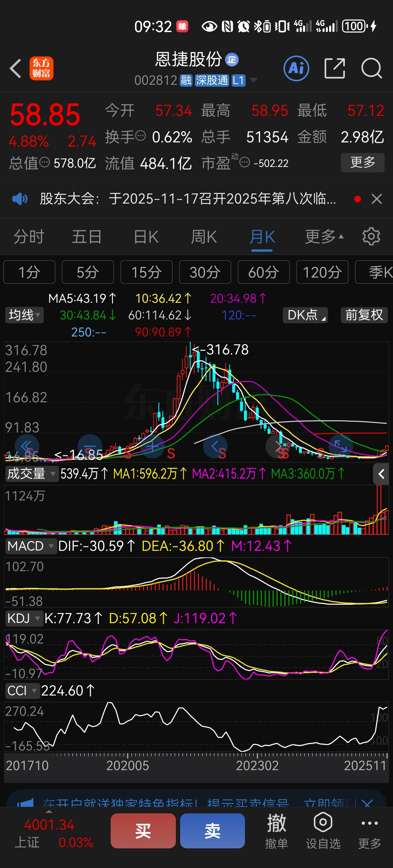
Task: Open the search magnifier icon
Action: tap(371, 68)
